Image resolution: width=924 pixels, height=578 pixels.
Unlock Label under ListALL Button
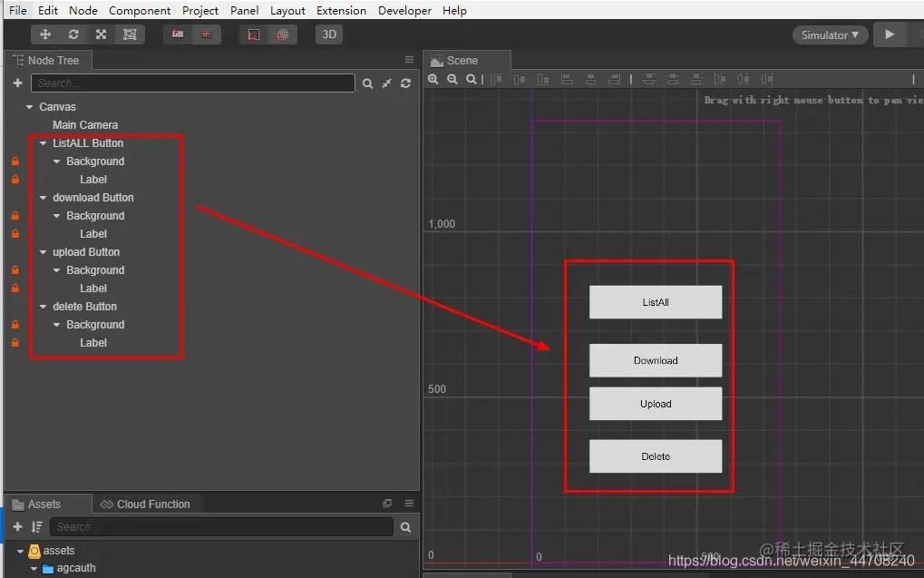click(15, 180)
